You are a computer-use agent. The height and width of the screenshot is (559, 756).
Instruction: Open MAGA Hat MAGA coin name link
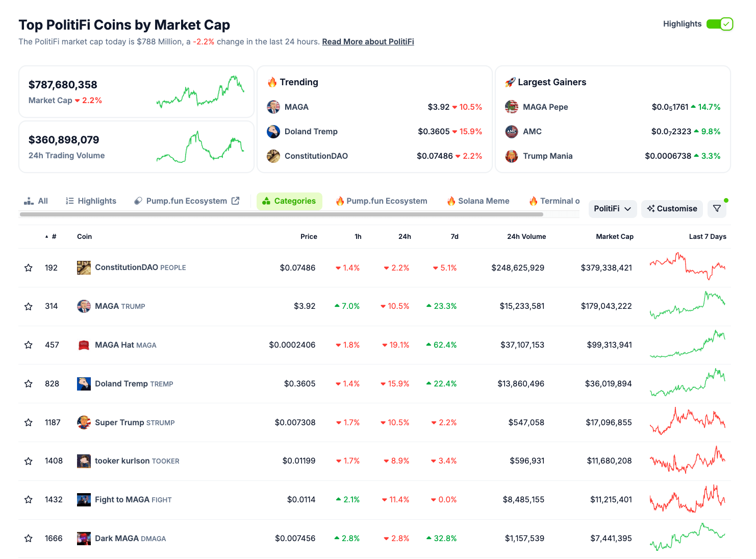(x=125, y=345)
